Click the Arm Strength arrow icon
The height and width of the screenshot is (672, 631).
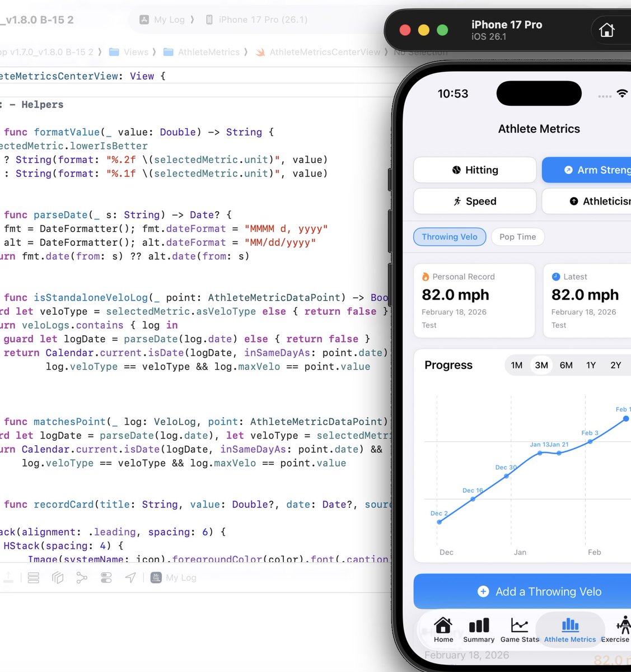[x=568, y=170]
